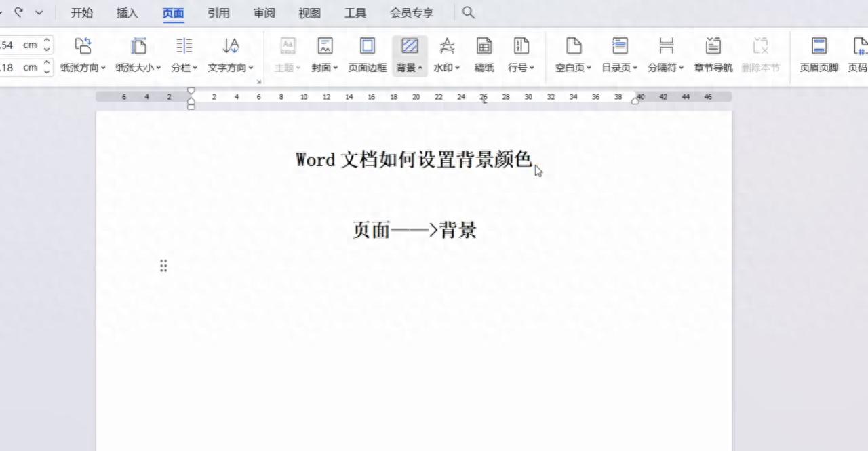Open the 审阅 tab
868x451 pixels.
click(264, 13)
